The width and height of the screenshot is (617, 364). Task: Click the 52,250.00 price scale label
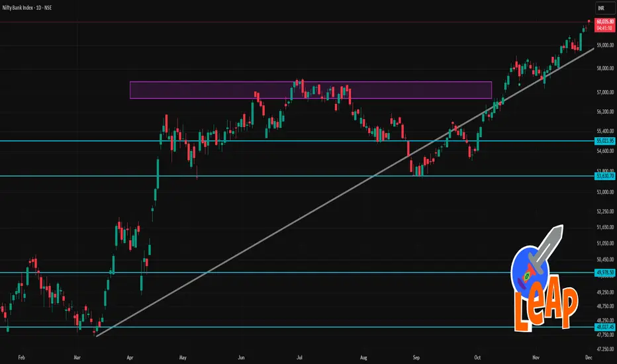pos(605,211)
